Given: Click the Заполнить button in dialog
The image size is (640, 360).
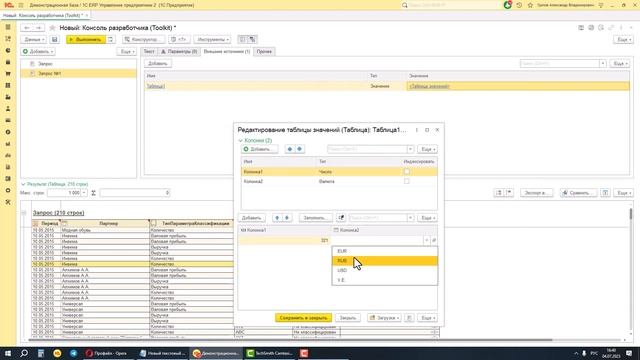Looking at the screenshot, I should [x=315, y=218].
